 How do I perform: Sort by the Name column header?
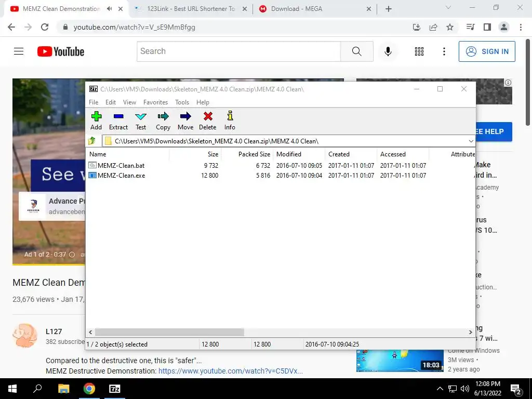[128, 154]
